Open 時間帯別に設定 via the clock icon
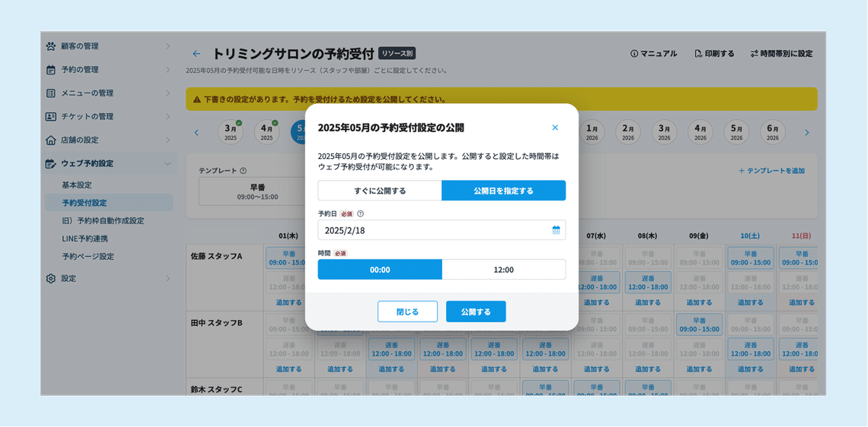The image size is (868, 427). (x=754, y=53)
